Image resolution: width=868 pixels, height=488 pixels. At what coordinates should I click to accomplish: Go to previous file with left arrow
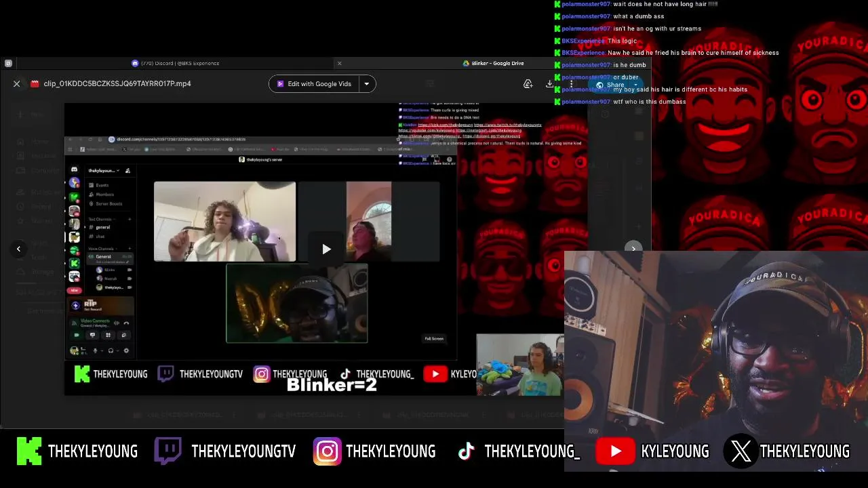point(18,249)
